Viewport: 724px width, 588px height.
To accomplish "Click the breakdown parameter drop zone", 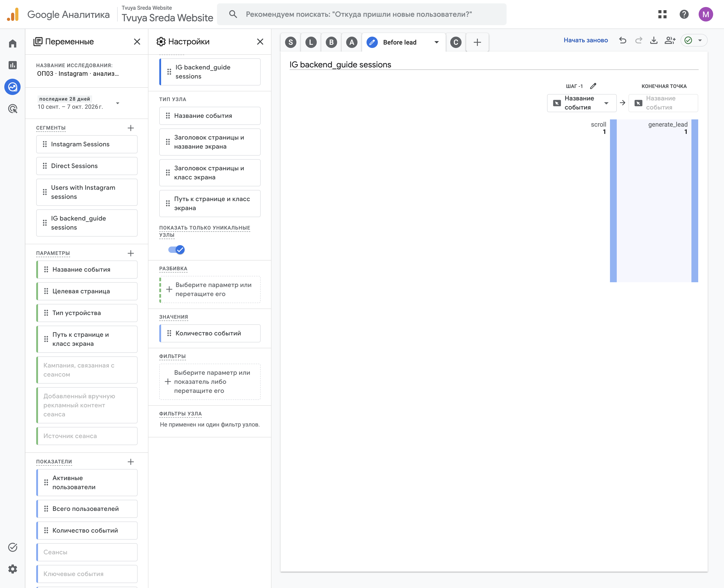I will point(210,290).
